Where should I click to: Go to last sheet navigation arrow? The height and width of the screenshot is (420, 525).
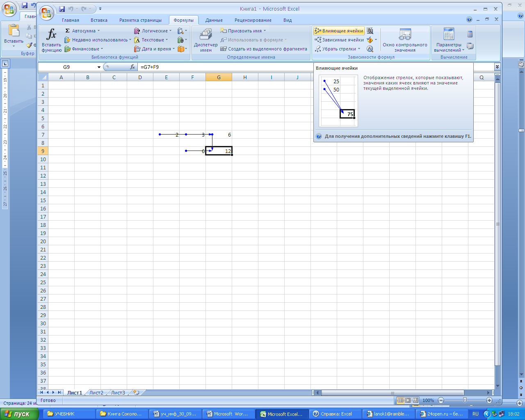59,393
